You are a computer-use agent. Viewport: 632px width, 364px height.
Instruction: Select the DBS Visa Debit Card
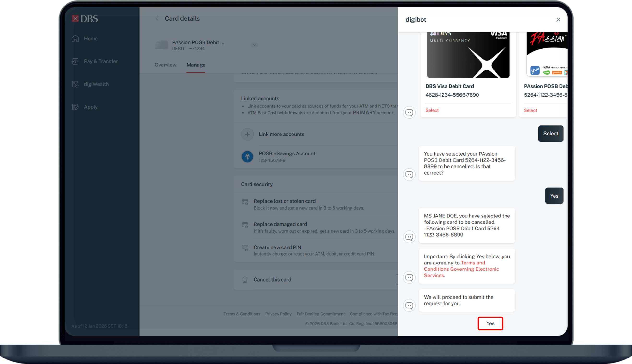[432, 110]
